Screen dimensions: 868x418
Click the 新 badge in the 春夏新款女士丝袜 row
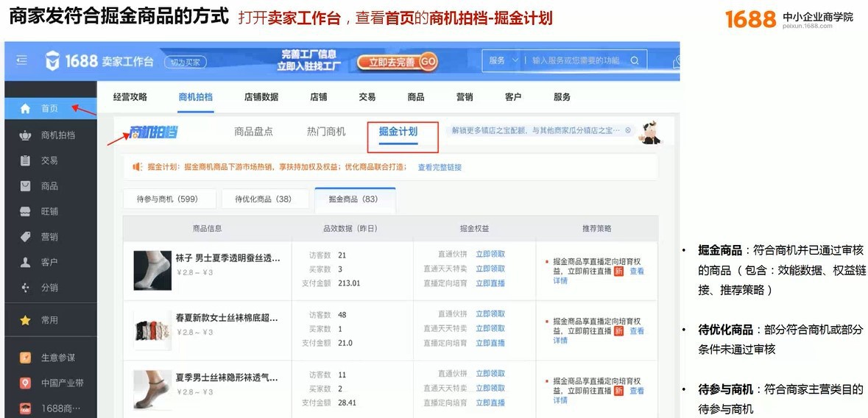pyautogui.click(x=619, y=331)
